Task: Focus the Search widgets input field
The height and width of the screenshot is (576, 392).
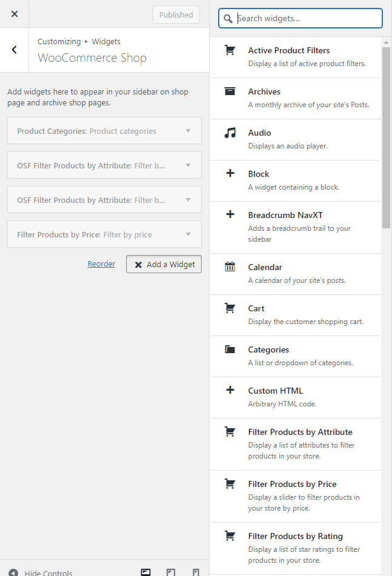Action: pyautogui.click(x=301, y=18)
